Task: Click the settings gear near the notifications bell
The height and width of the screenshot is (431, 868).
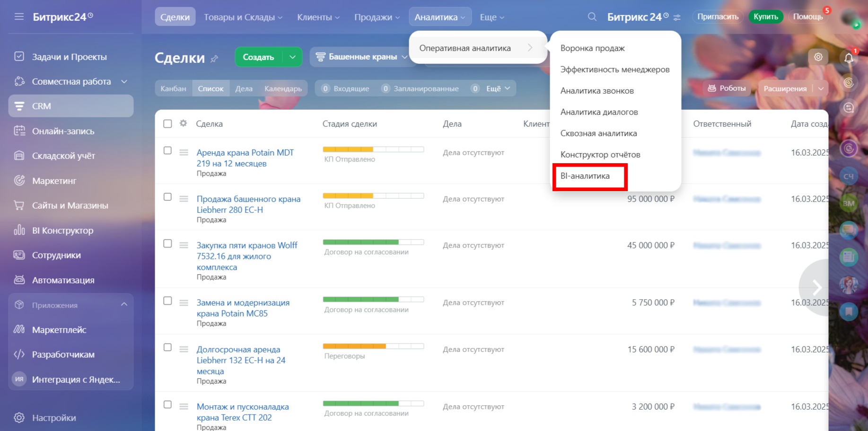Action: pyautogui.click(x=818, y=57)
